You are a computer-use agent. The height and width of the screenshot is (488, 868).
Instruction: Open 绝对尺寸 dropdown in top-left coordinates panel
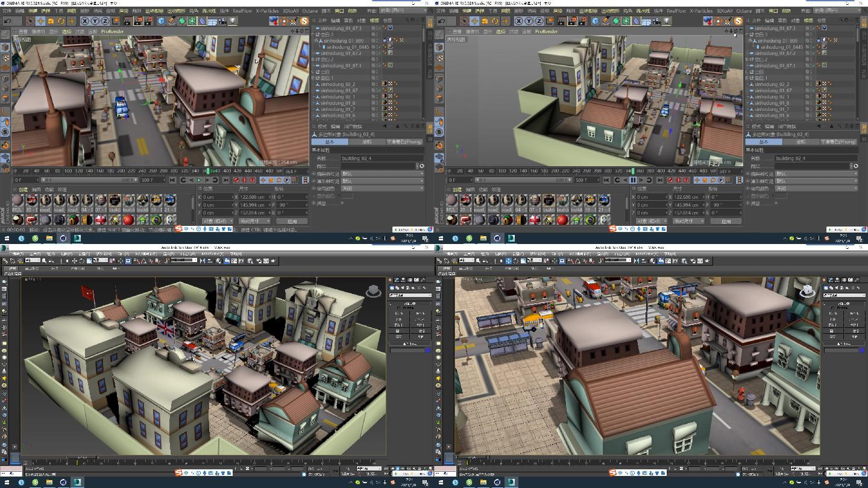point(254,221)
